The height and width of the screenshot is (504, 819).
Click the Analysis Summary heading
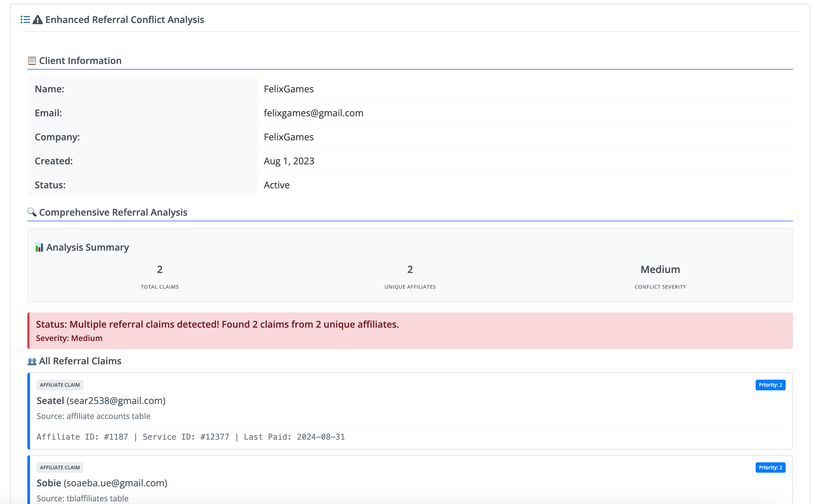point(87,247)
